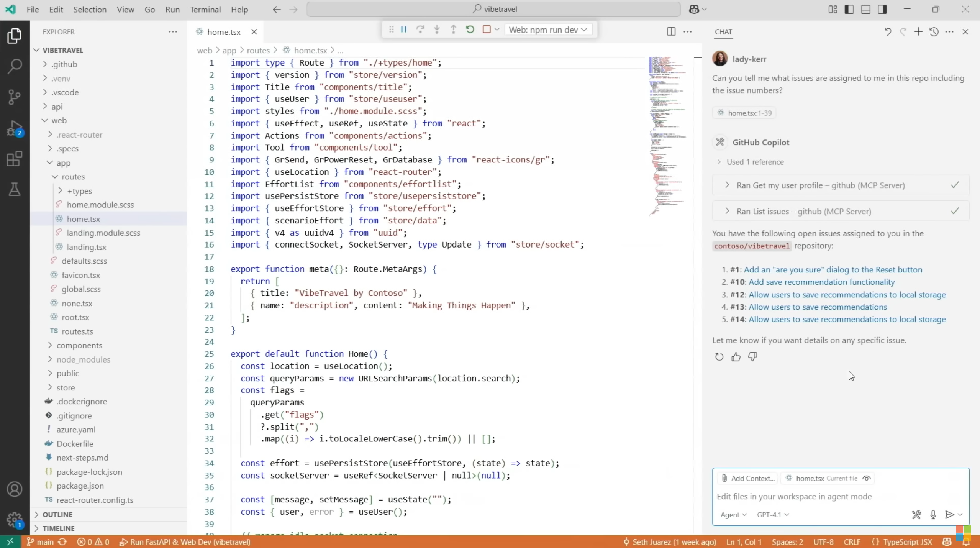
Task: Click the main branch in status bar
Action: pyautogui.click(x=41, y=542)
